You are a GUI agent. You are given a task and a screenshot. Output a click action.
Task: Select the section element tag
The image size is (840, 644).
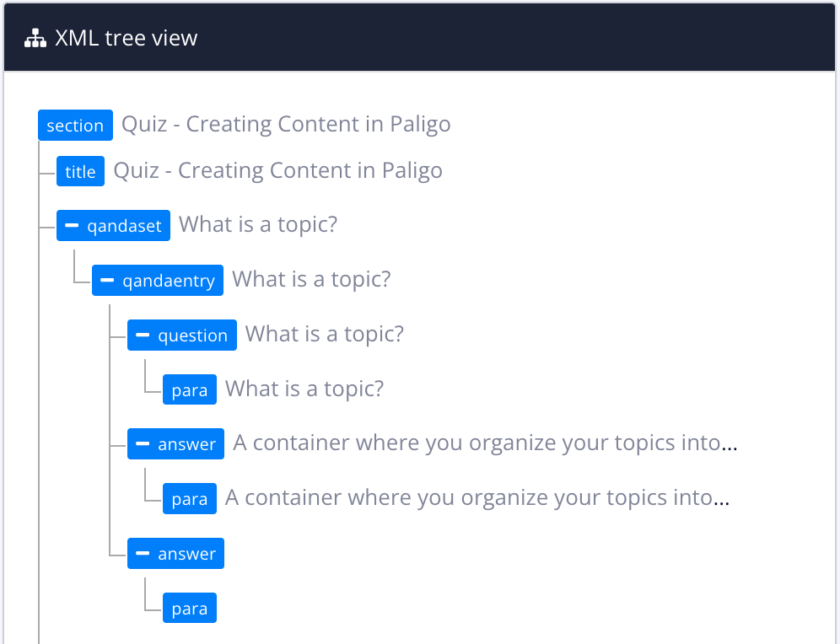[x=75, y=125]
